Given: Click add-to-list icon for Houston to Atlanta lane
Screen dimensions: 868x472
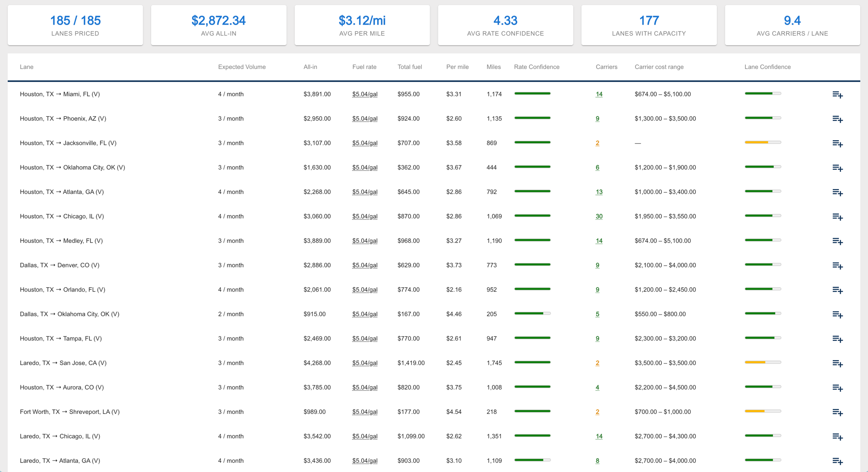Looking at the screenshot, I should (838, 192).
